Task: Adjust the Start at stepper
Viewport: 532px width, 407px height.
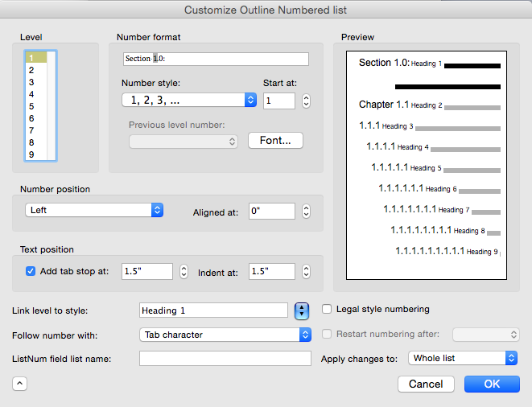Action: [x=306, y=101]
